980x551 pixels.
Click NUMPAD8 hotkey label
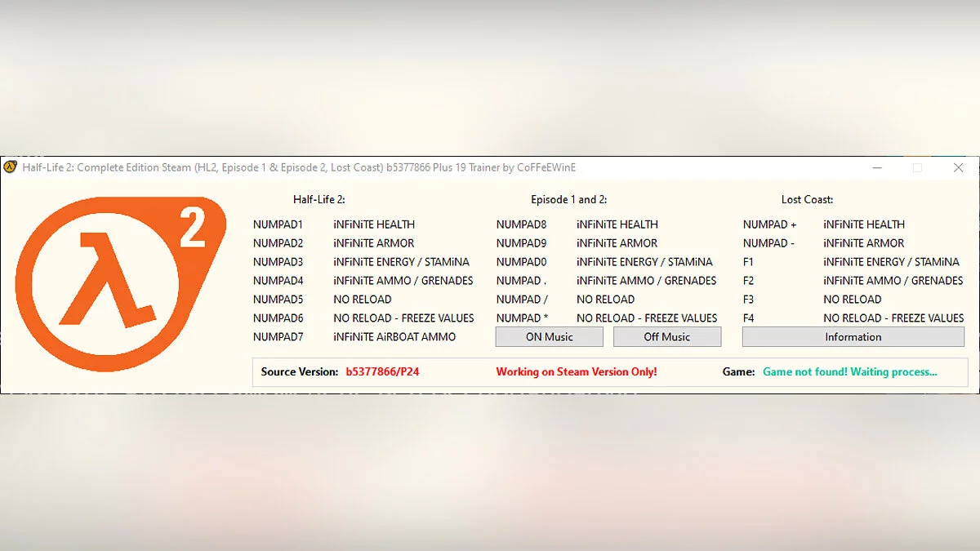click(x=522, y=224)
